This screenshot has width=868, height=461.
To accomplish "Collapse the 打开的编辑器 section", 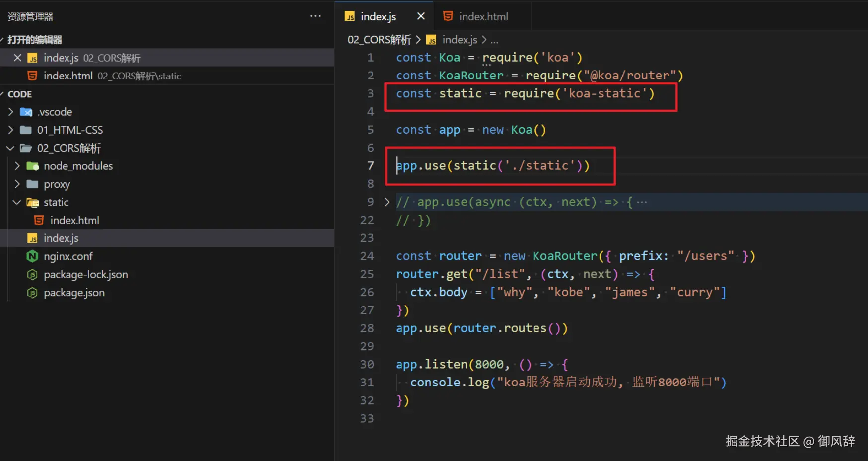I will coord(2,40).
